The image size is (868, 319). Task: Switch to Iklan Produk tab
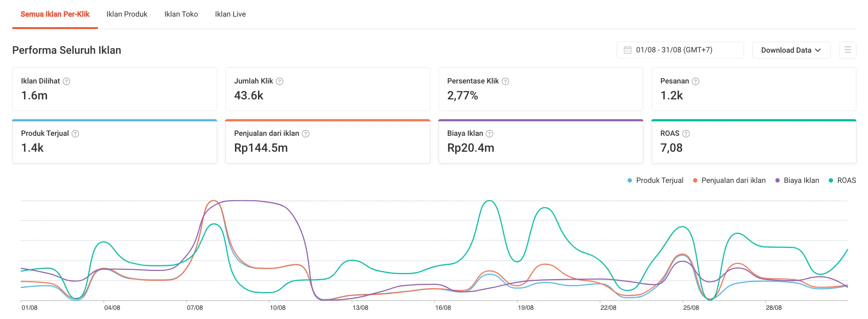click(x=127, y=14)
